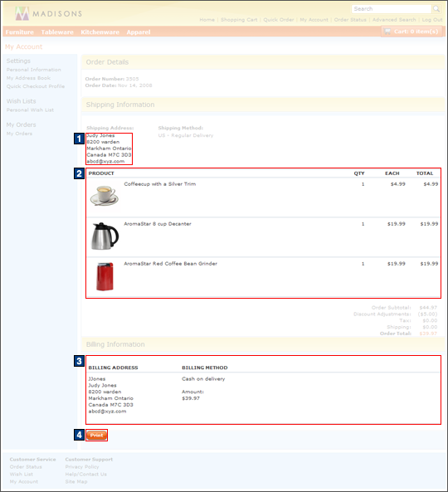The image size is (448, 492).
Task: Open the Apparel category
Action: 139,32
